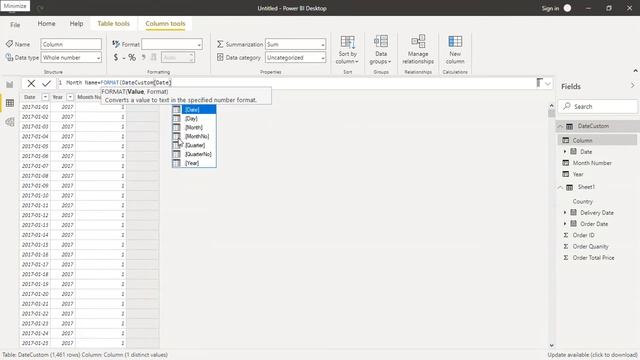
Task: Apply currency format dollar icon
Action: click(x=116, y=58)
